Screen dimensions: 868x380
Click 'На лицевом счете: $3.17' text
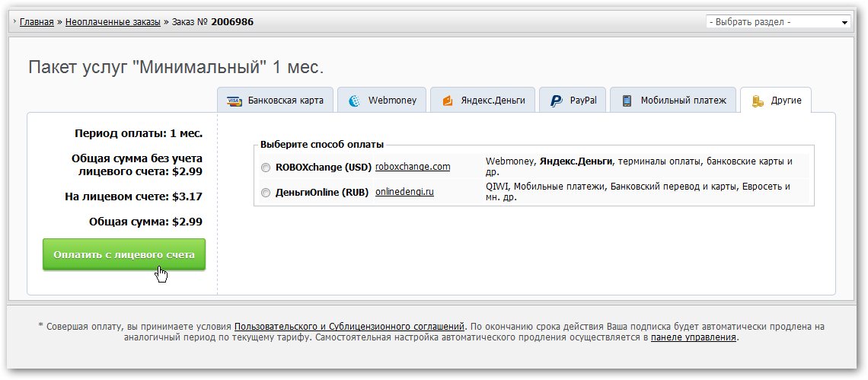point(133,196)
